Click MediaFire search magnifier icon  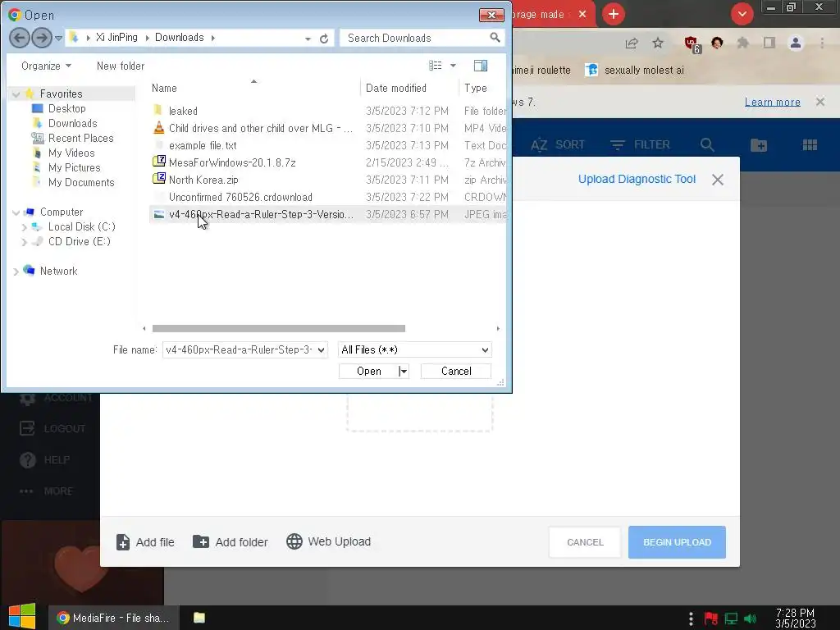[x=707, y=144]
